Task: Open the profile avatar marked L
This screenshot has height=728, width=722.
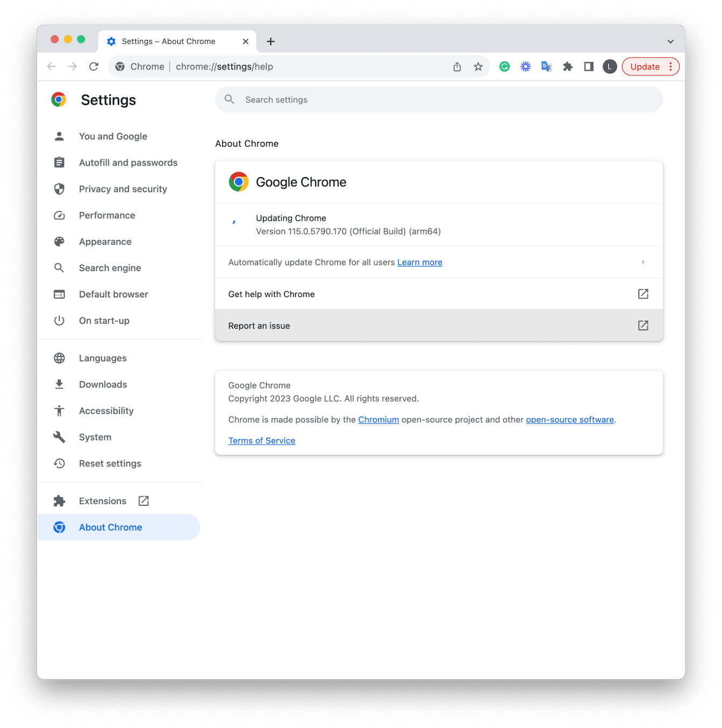Action: click(x=609, y=66)
